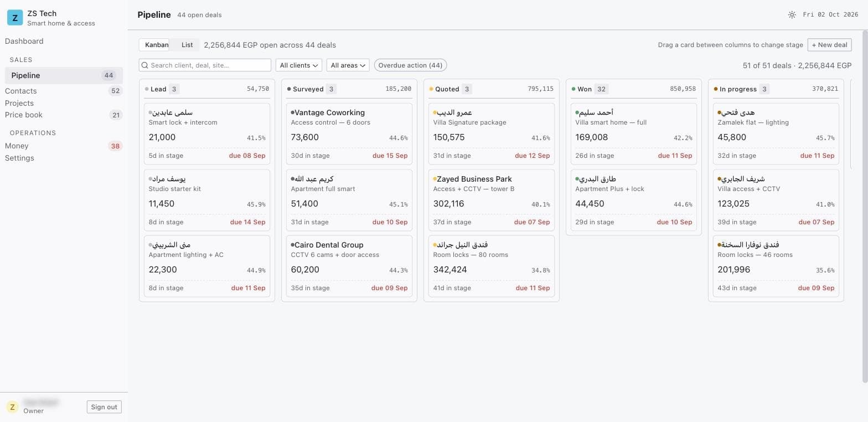Viewport: 868px width, 422px height.
Task: Toggle the light/dark theme sun icon
Action: [x=792, y=15]
